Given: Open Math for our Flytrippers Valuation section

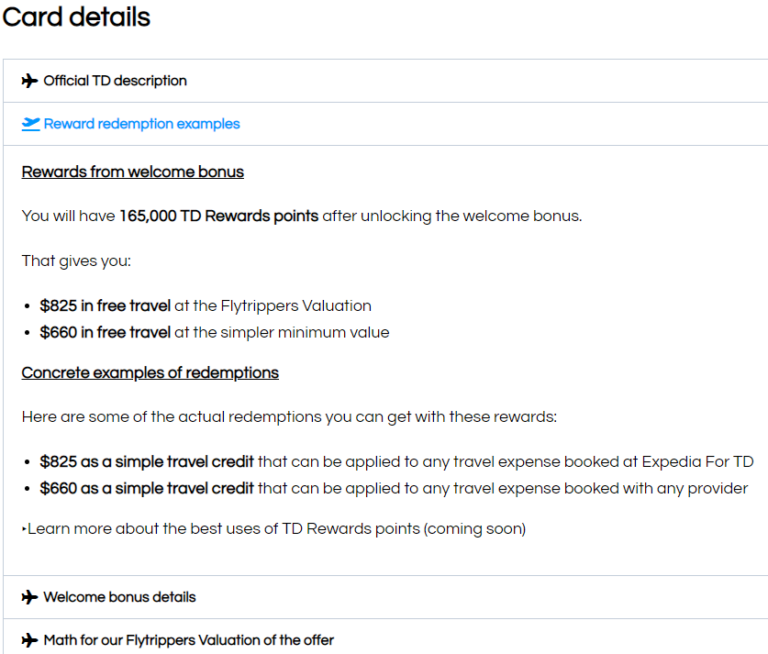Looking at the screenshot, I should 188,640.
